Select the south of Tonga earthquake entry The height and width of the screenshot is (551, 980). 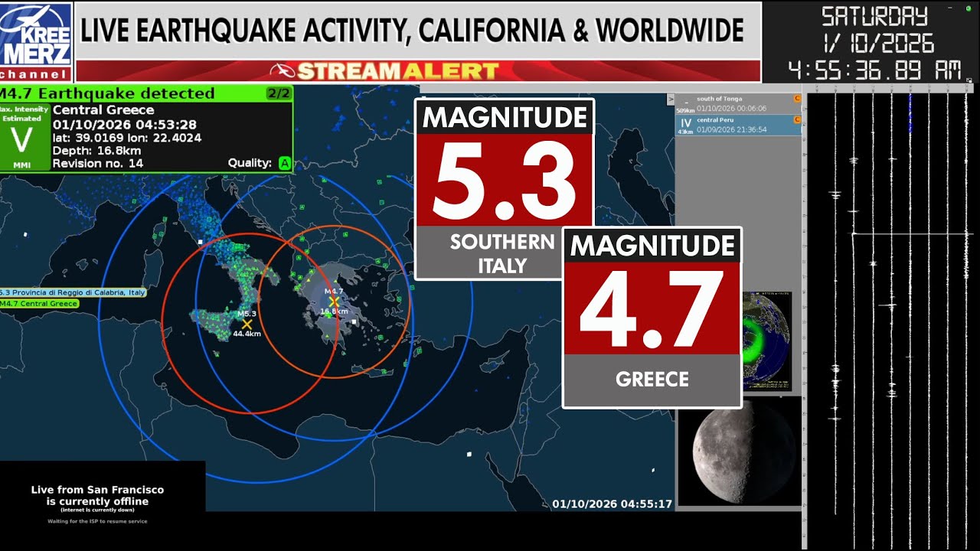click(738, 104)
